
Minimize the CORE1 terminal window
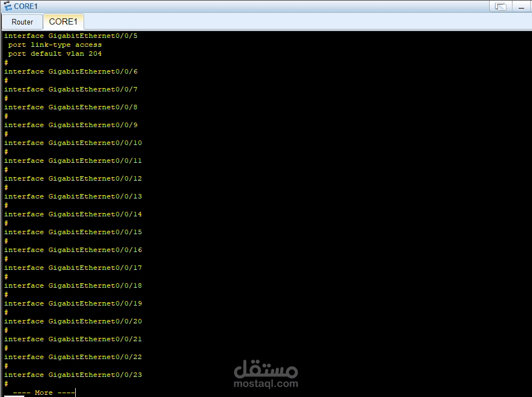coord(521,7)
